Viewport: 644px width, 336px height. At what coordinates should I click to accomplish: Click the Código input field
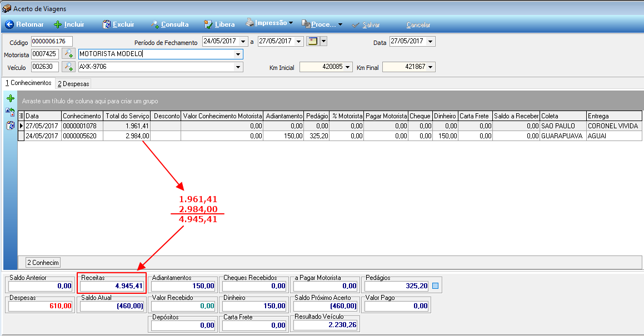coord(52,41)
